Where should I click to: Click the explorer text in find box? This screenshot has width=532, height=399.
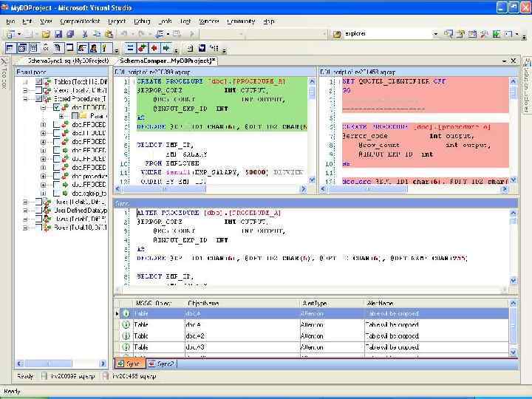click(355, 33)
